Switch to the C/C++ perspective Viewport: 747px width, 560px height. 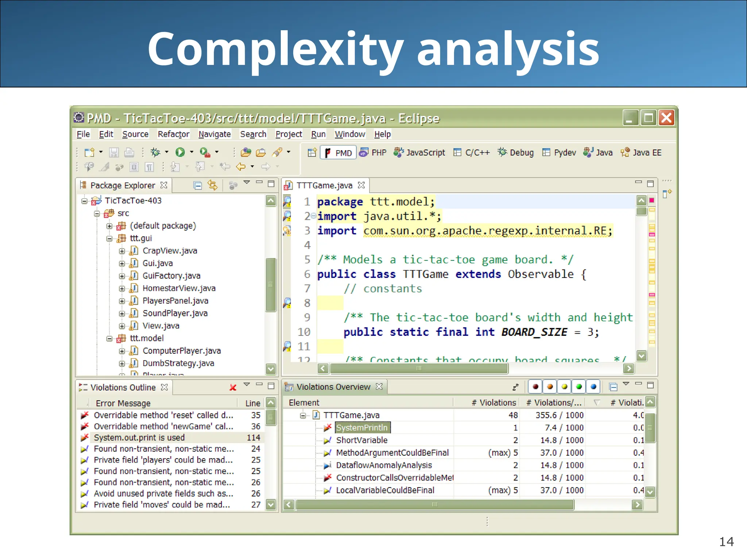click(x=472, y=152)
